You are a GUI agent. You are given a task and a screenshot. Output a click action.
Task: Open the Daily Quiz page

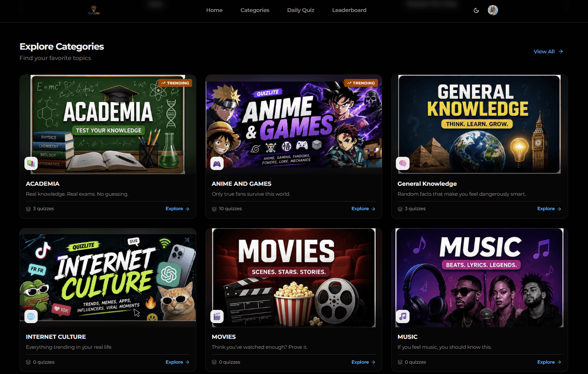[x=301, y=10]
